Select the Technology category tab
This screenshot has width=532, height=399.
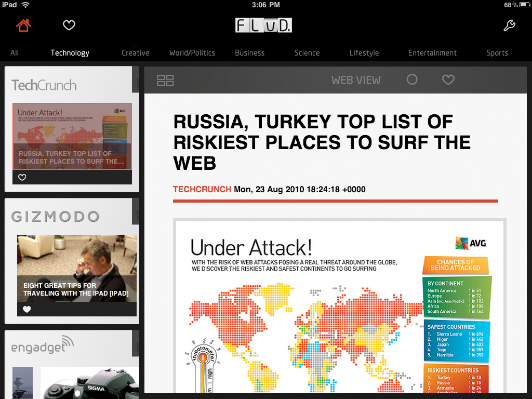coord(70,53)
